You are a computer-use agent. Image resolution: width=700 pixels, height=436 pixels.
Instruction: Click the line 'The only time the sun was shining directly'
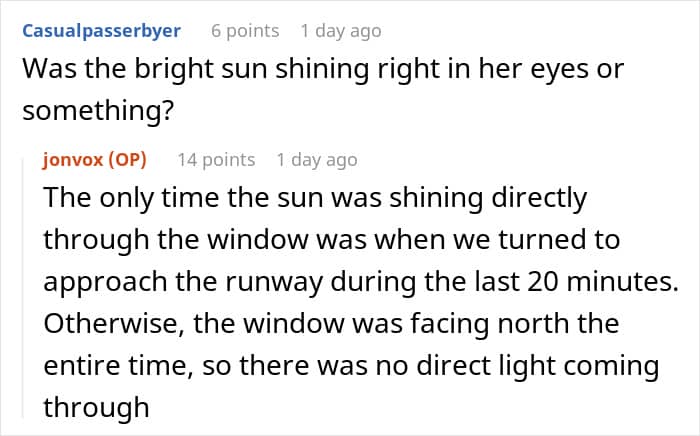click(315, 199)
